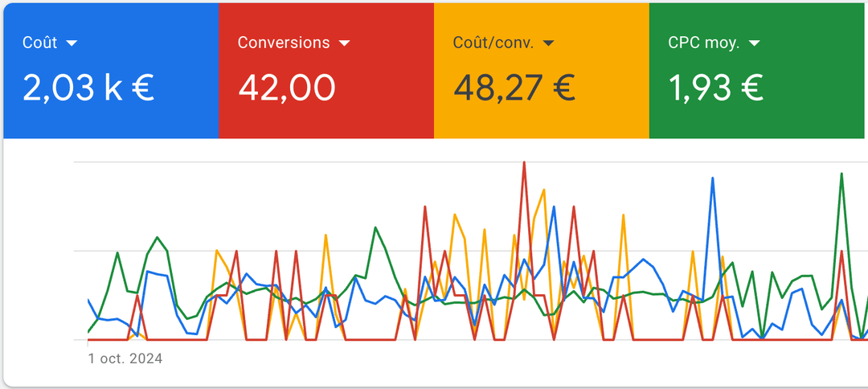Screen dimensions: 868x389
Task: Open the Coût metric dropdown arrow
Action: pos(72,43)
